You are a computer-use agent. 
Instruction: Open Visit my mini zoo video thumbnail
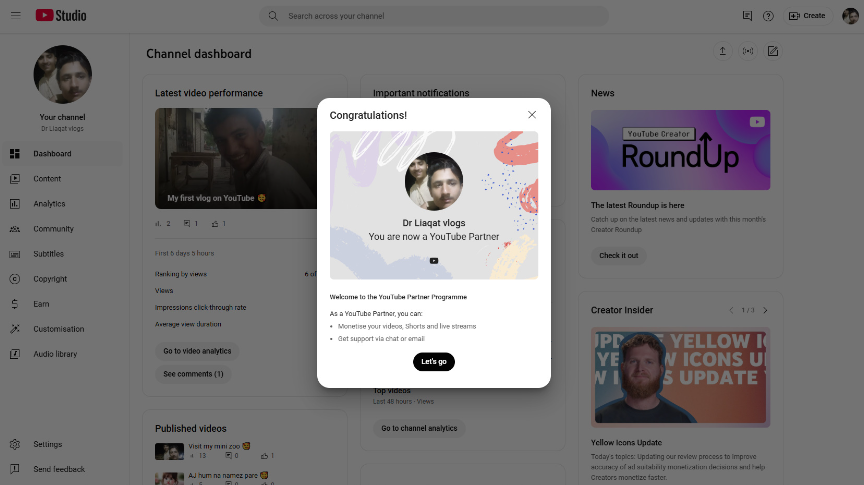(169, 451)
